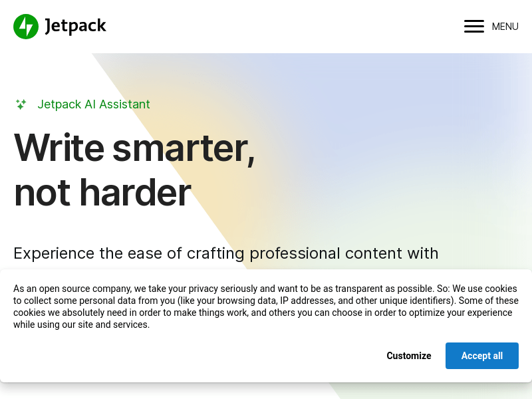Click the 'Experience the ease of crafting' paragraph

pyautogui.click(x=226, y=253)
